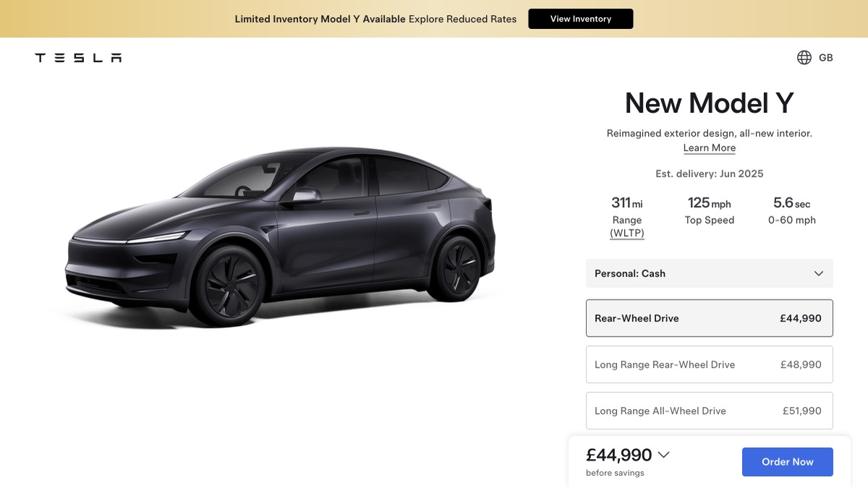Click the Order Now button

pos(788,462)
